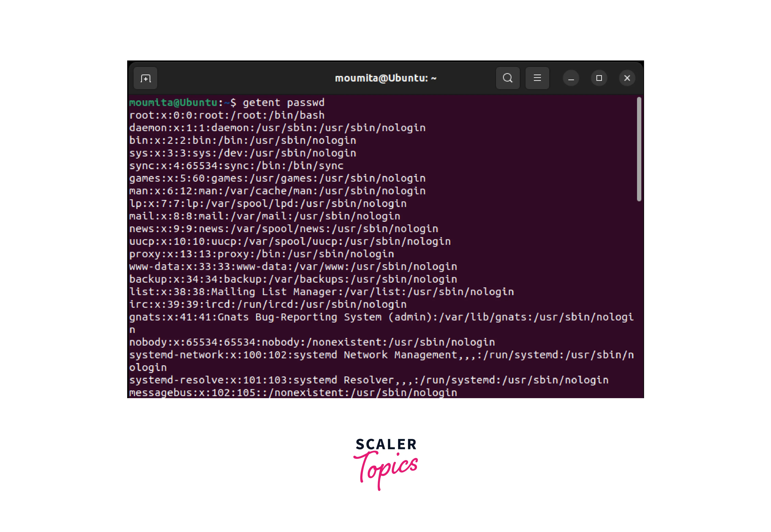Click the nobody:x:65534 entry line
Image resolution: width=771 pixels, height=532 pixels.
click(x=312, y=342)
